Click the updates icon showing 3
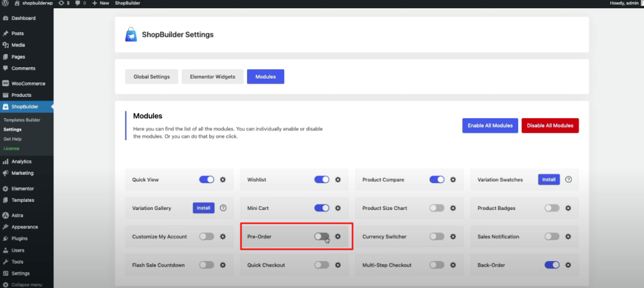Screen dimensions: 644x288 [64, 3]
